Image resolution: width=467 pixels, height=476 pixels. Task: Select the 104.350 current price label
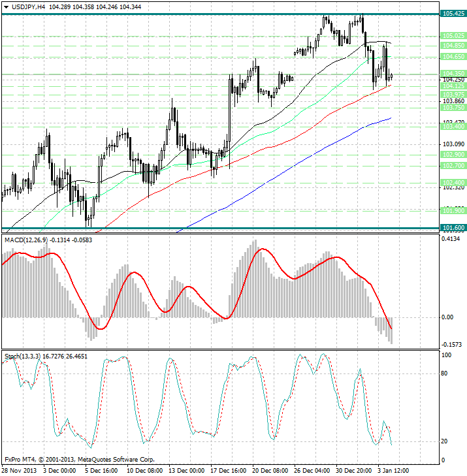(453, 74)
